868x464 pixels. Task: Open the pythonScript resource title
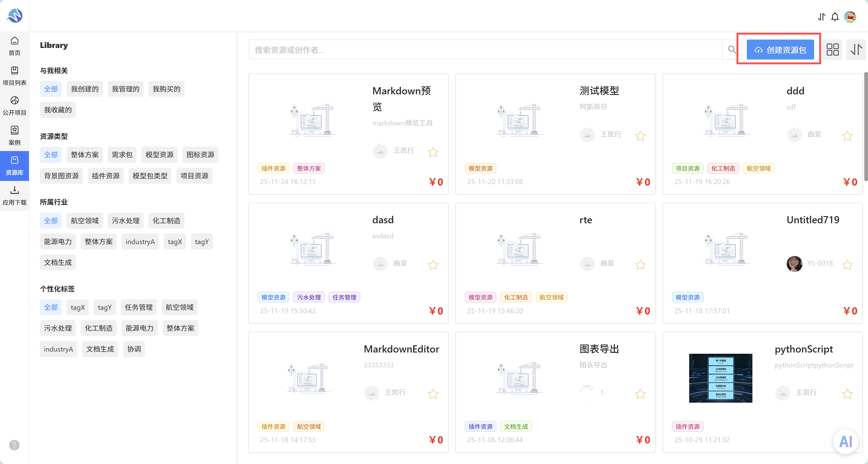click(804, 349)
